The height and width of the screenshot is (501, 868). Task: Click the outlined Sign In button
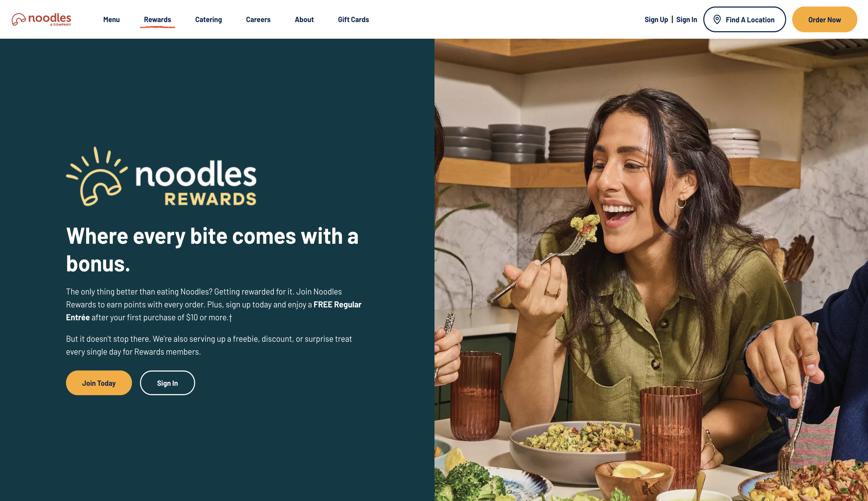tap(167, 383)
